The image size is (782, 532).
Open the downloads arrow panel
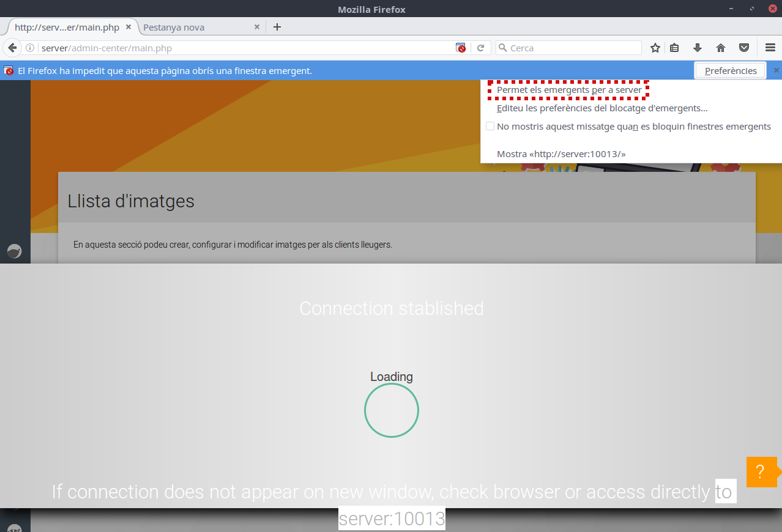point(697,48)
